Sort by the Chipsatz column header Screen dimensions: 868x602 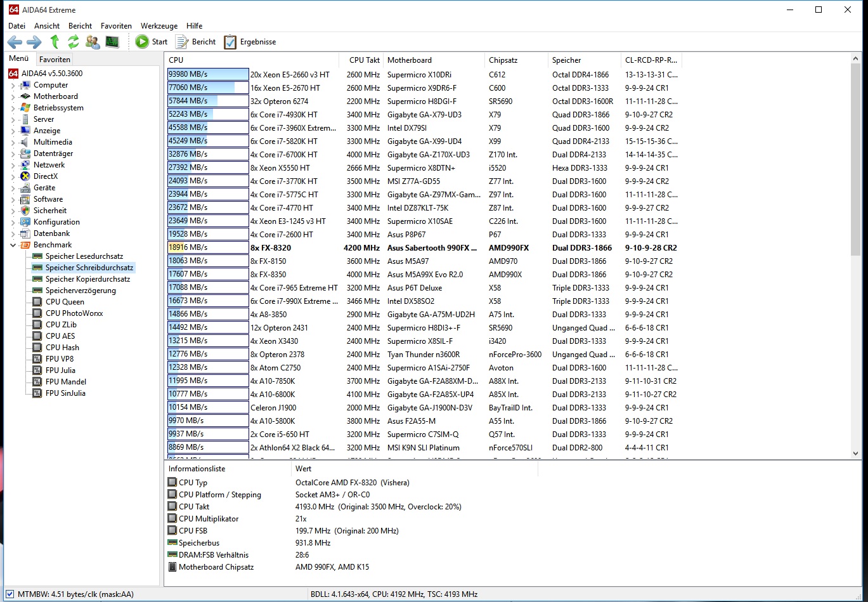[x=517, y=60]
